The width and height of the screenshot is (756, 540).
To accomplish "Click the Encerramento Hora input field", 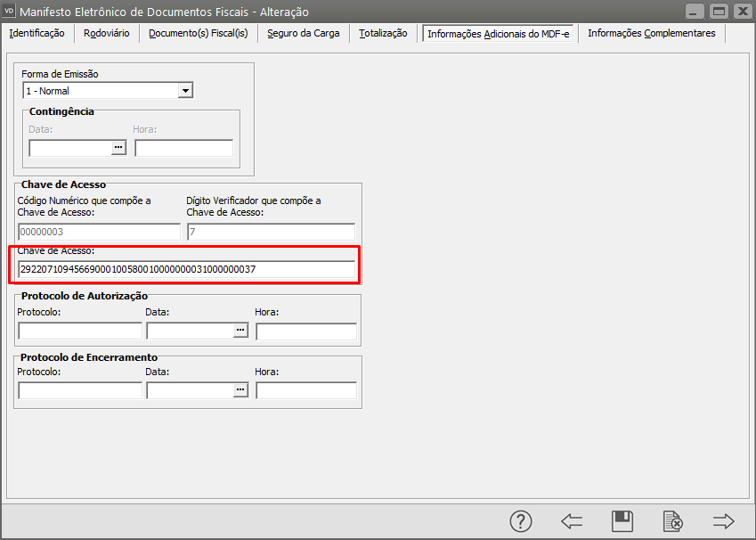I will coord(306,391).
